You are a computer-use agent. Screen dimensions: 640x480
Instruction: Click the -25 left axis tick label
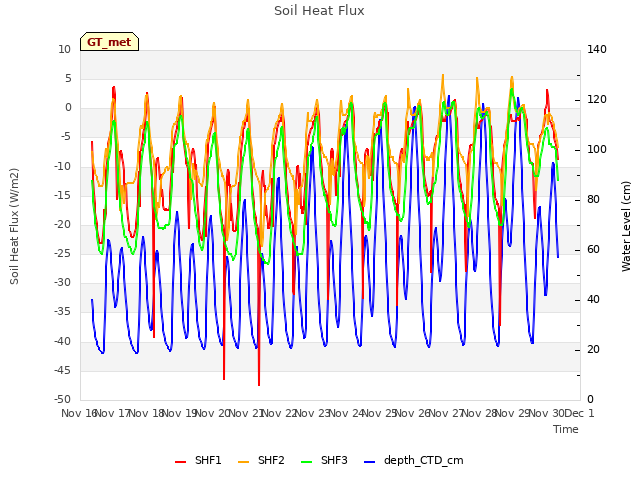[62, 253]
